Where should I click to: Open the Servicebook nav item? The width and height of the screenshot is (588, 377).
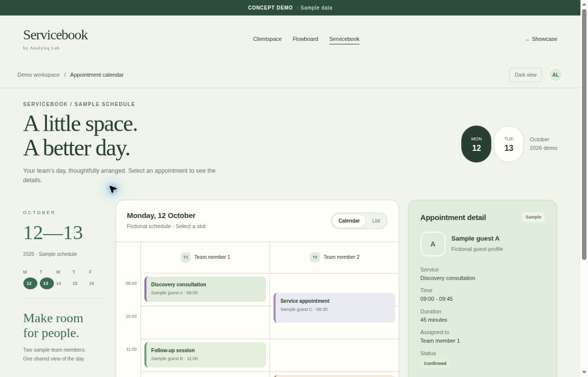click(x=344, y=39)
